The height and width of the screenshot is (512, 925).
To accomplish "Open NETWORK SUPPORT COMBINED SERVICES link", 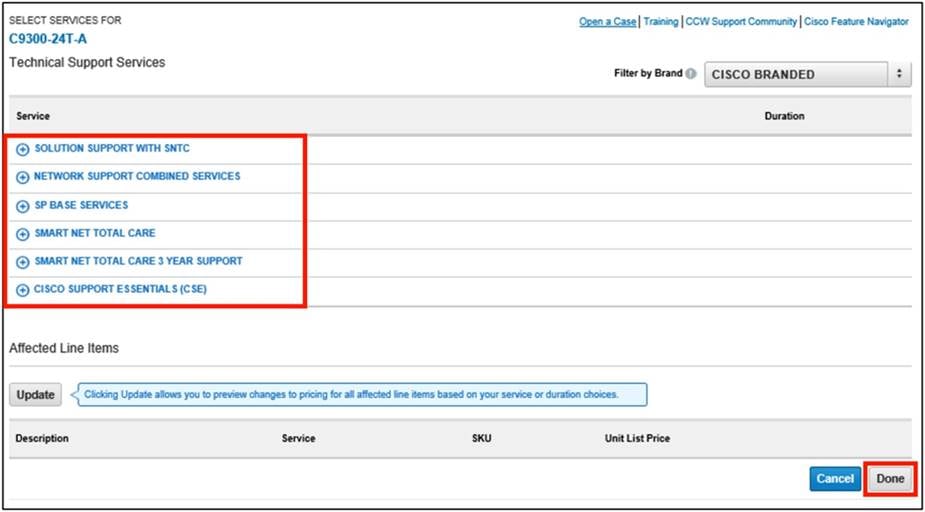I will (137, 176).
